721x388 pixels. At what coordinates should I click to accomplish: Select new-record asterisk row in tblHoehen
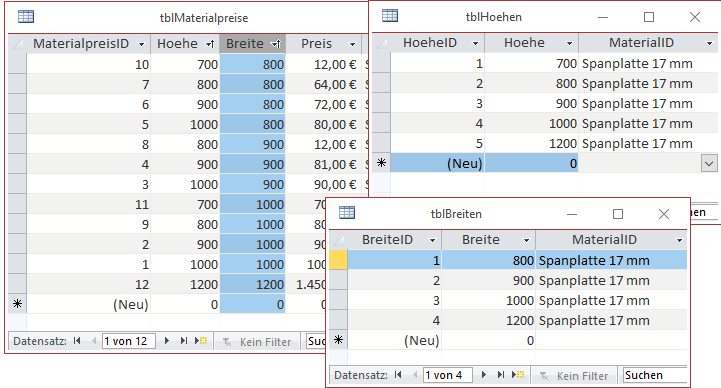(381, 163)
